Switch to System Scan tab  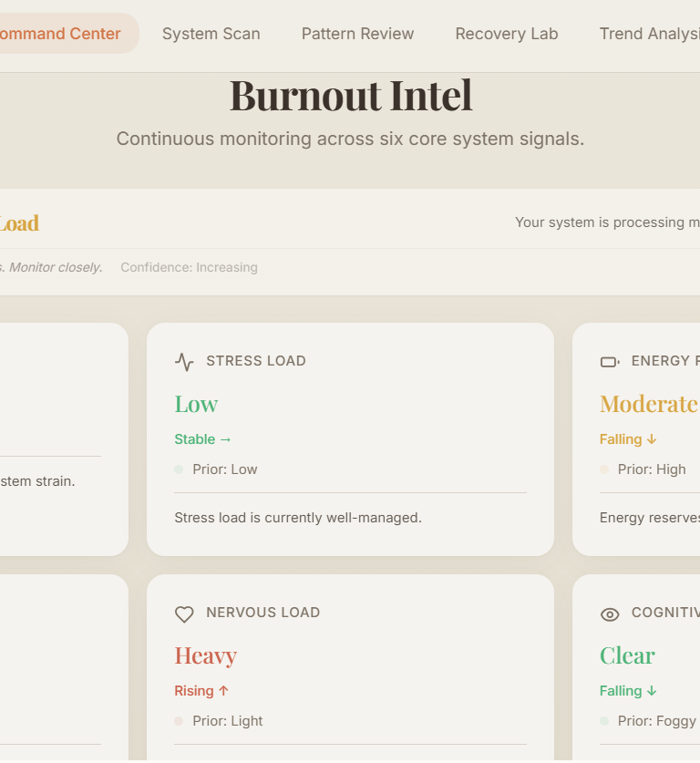click(x=211, y=34)
